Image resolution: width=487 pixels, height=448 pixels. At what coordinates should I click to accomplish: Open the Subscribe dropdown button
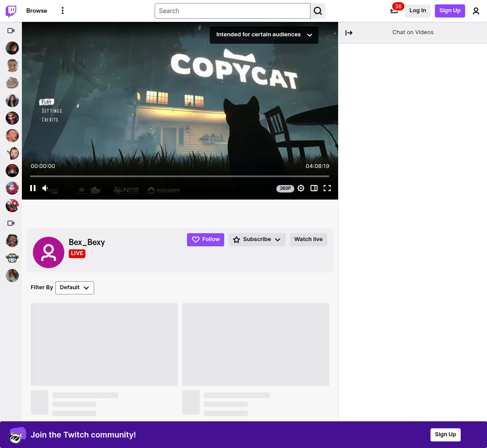point(257,239)
